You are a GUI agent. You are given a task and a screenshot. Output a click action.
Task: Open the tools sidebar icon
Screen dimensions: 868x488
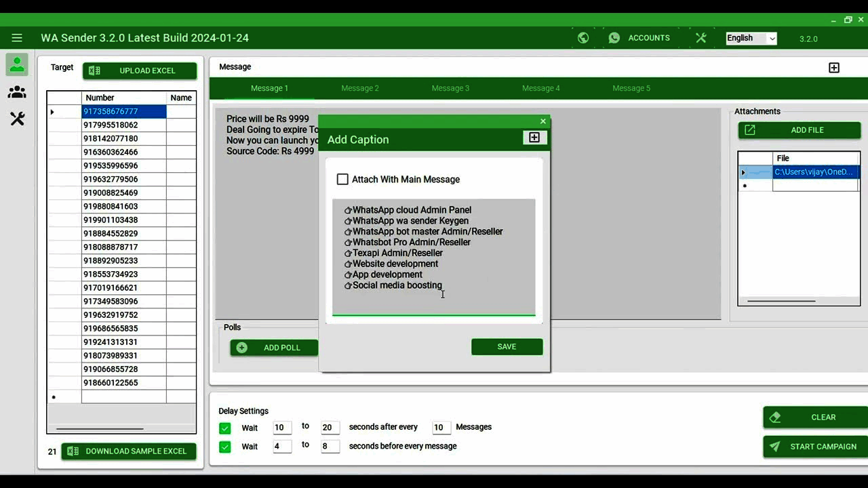click(16, 119)
